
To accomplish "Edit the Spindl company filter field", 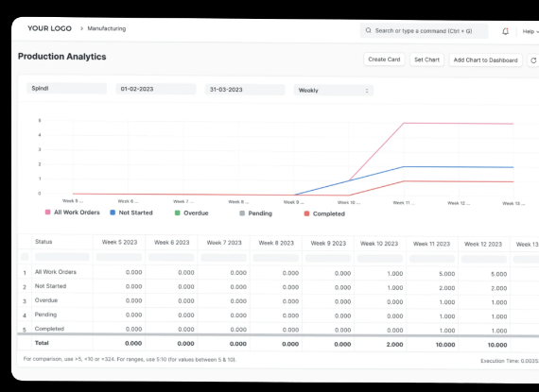I will pyautogui.click(x=67, y=88).
